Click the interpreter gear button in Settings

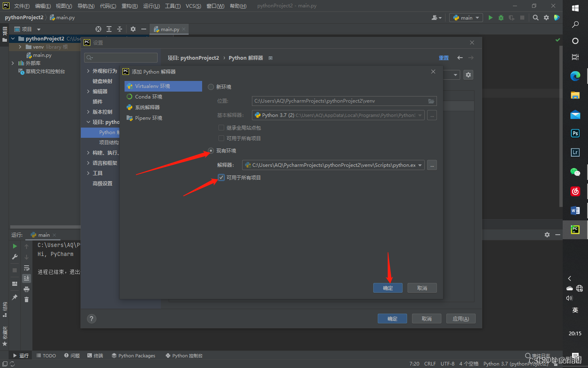click(x=468, y=75)
